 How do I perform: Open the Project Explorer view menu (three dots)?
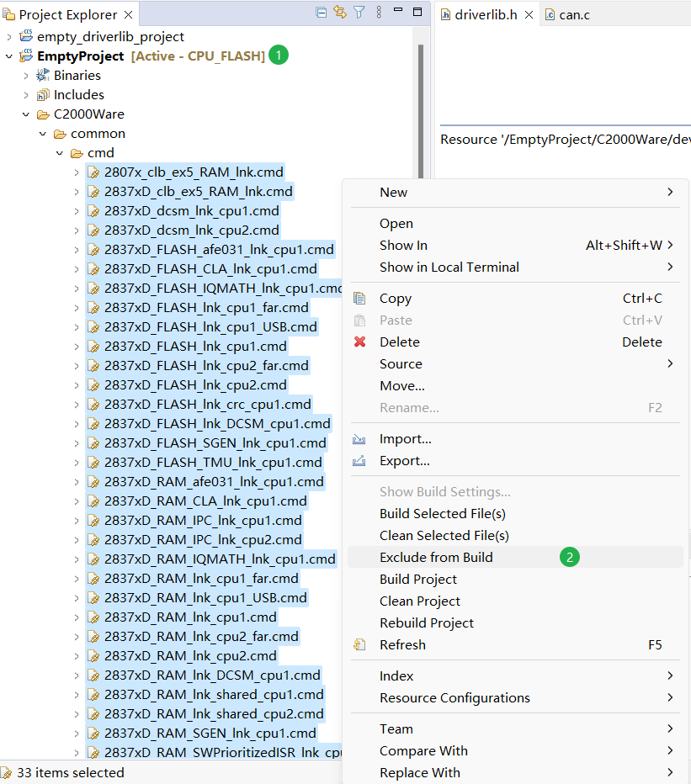(x=379, y=13)
